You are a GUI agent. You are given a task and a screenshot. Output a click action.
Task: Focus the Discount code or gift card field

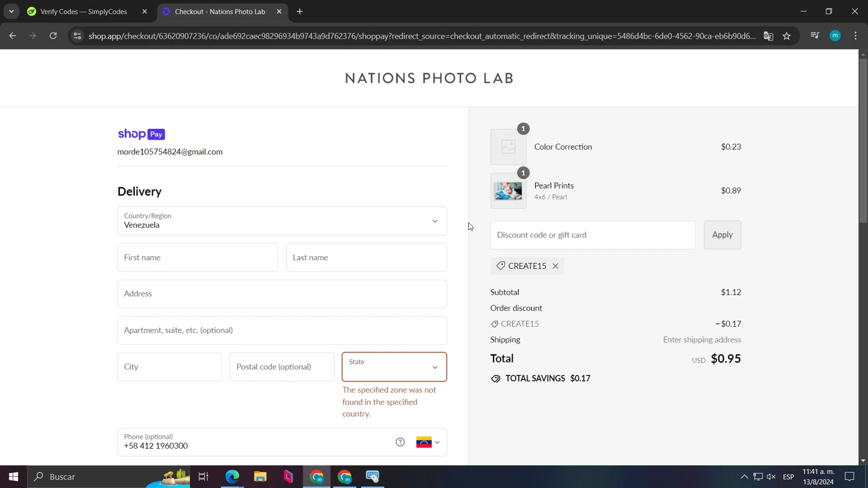(593, 235)
